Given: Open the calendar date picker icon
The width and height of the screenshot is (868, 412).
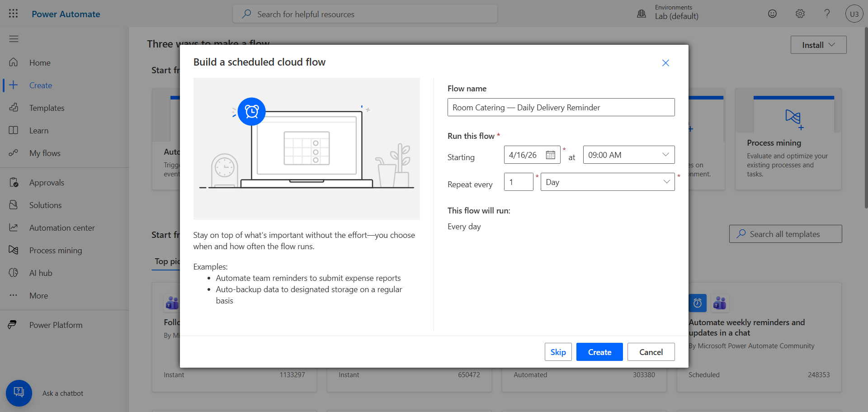Looking at the screenshot, I should (550, 155).
